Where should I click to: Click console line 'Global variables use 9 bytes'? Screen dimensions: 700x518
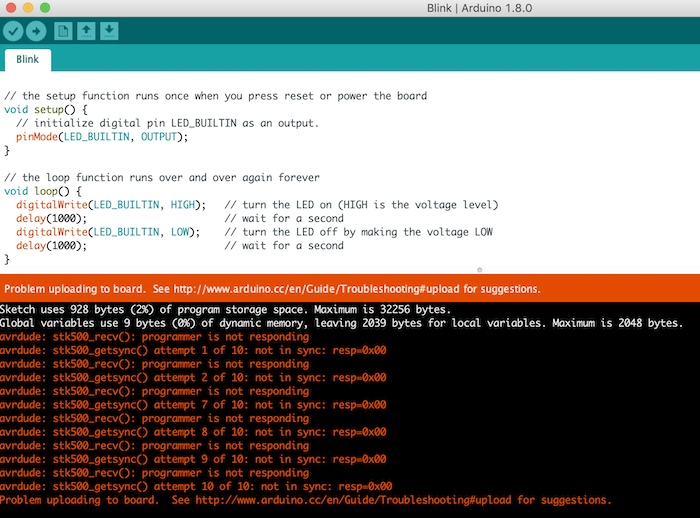[342, 323]
